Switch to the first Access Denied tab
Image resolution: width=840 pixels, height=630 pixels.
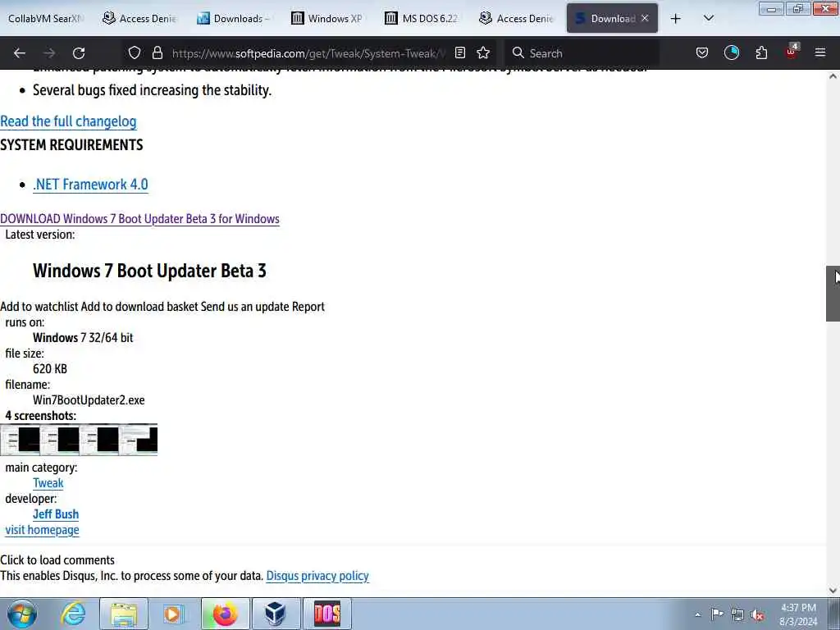(x=140, y=19)
